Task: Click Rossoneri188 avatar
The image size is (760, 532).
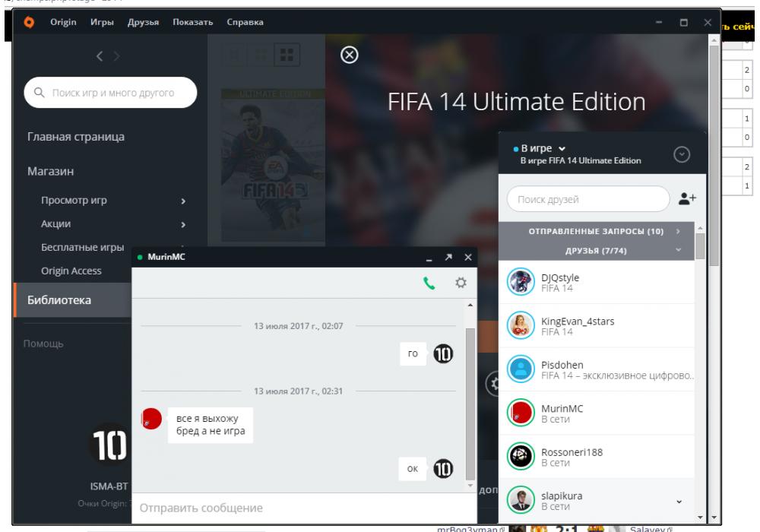Action: 521,457
